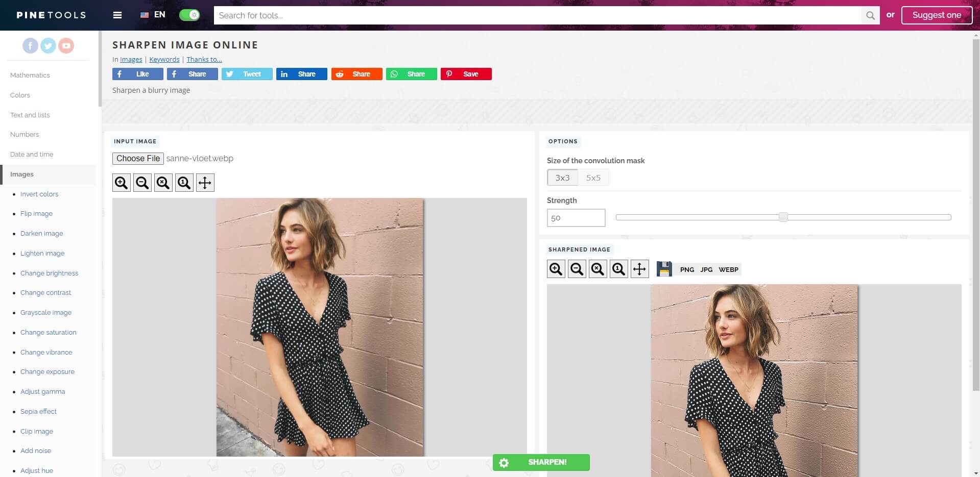Zoom in on the input image
980x477 pixels.
(122, 183)
